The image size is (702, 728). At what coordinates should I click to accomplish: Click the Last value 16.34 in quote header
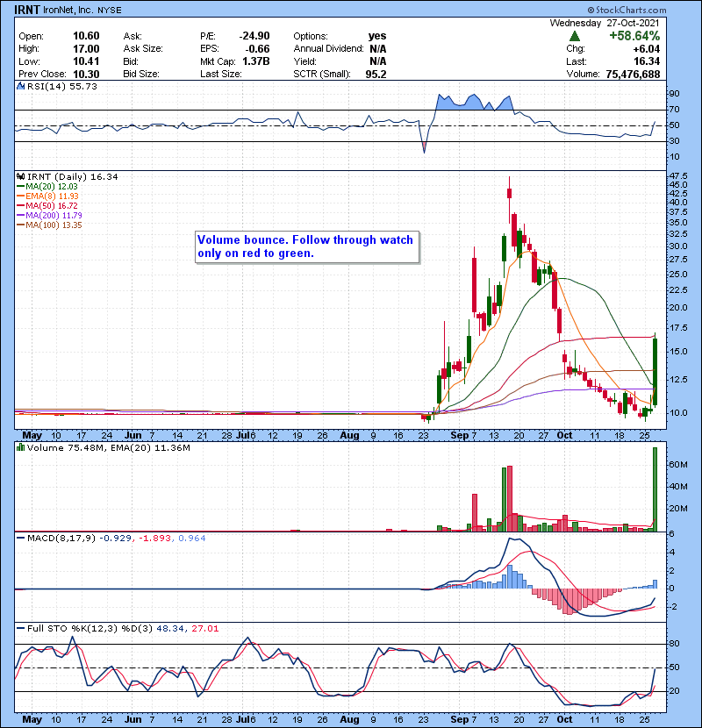(x=647, y=61)
